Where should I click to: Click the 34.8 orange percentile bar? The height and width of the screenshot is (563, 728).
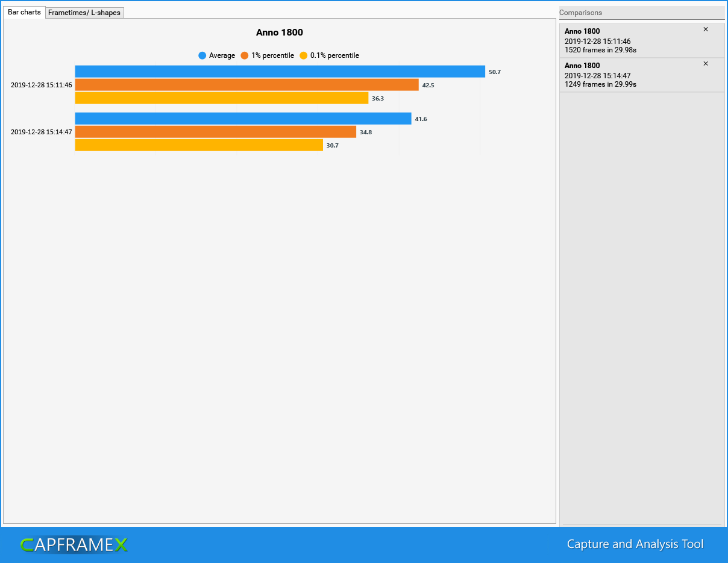coord(216,132)
